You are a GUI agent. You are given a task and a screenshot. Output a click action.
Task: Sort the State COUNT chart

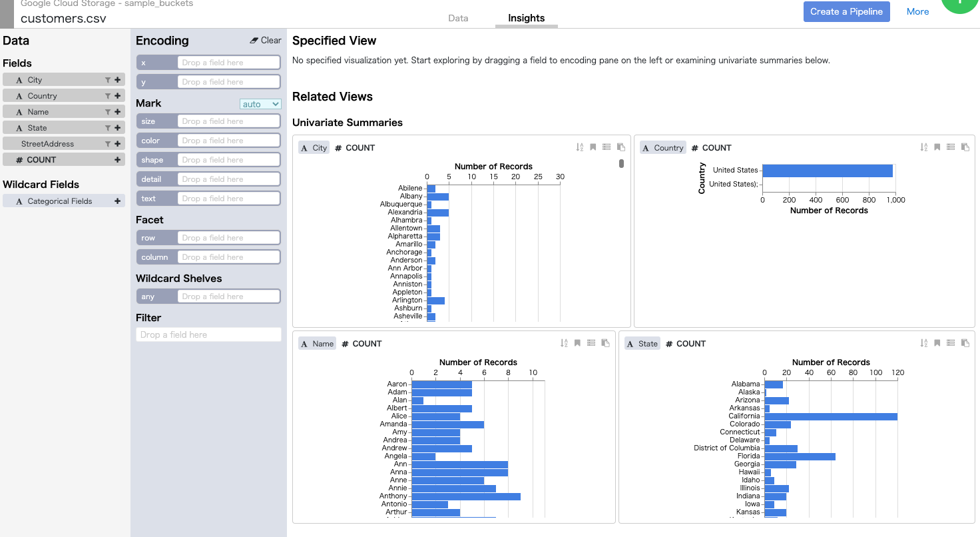[923, 343]
